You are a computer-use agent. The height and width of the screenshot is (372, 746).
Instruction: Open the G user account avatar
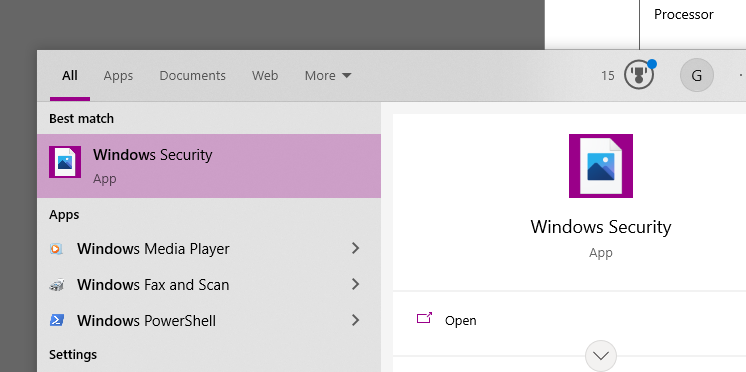pos(697,75)
